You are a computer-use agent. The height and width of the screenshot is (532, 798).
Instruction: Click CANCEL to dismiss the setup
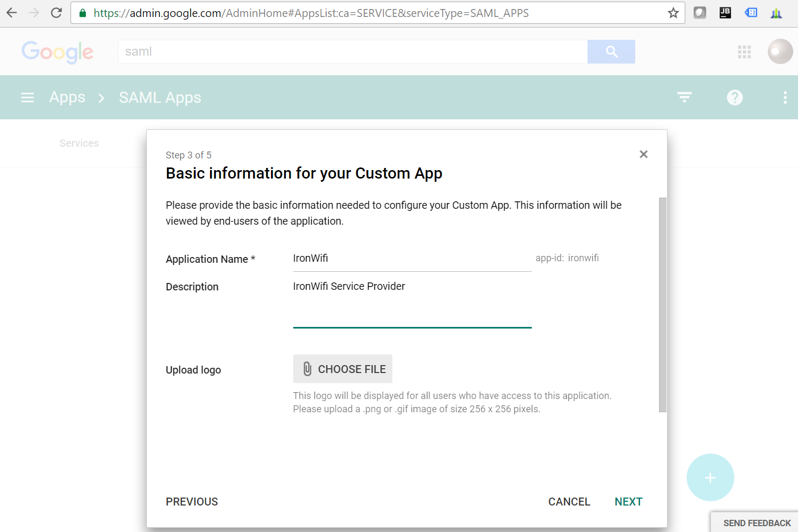[569, 501]
